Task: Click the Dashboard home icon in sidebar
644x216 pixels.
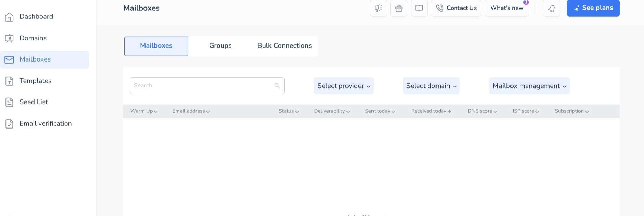Action: point(9,17)
